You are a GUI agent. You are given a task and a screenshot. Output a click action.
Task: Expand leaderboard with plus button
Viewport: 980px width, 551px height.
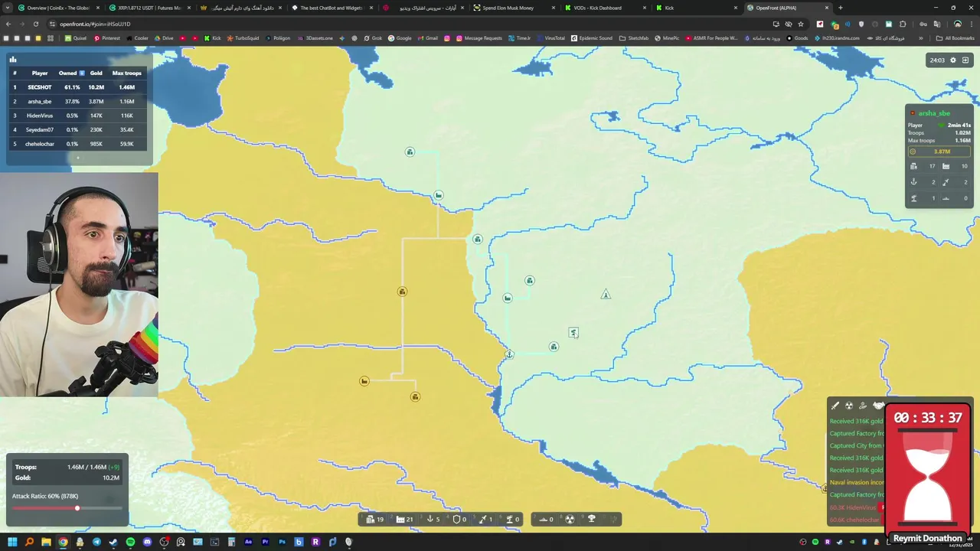point(77,158)
